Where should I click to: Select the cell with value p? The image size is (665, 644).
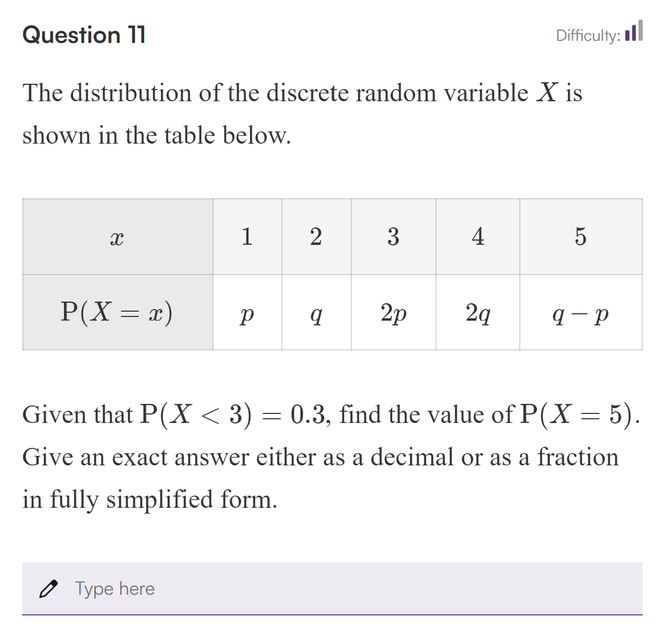click(247, 314)
